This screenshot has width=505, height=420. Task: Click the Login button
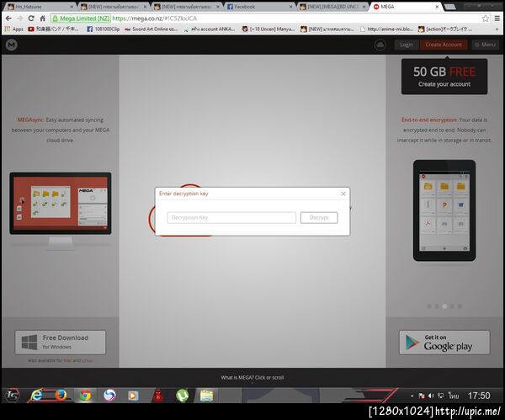(x=407, y=45)
